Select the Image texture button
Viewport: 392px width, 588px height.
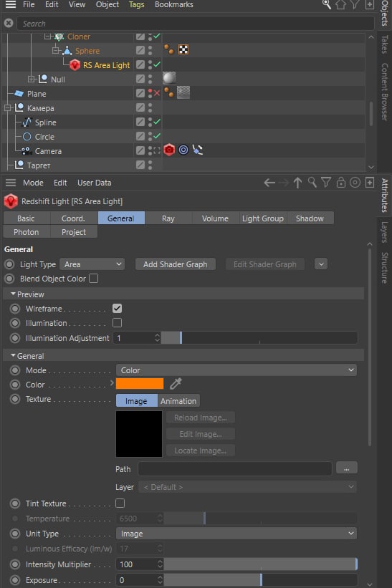pos(137,401)
